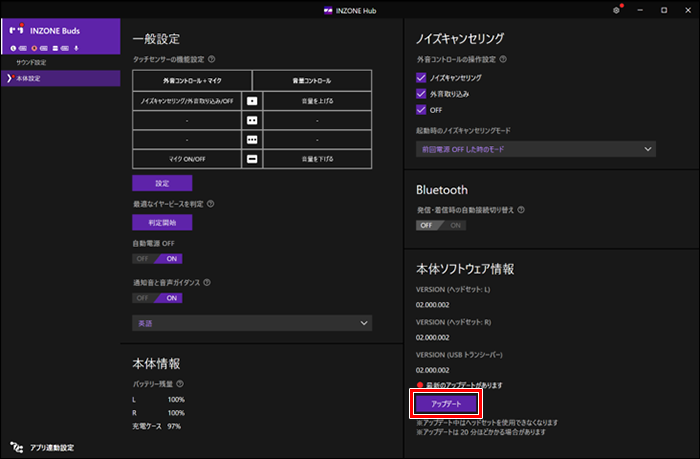Show help for 通知音と音声ガイダンス
This screenshot has height=459, width=700.
[x=207, y=282]
